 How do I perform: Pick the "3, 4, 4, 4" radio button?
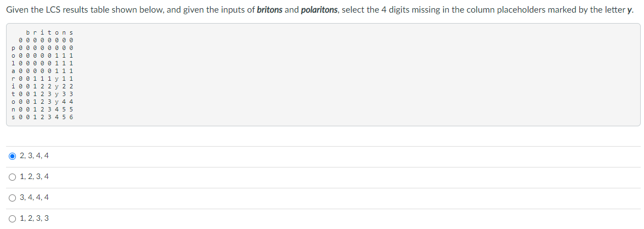click(x=13, y=198)
